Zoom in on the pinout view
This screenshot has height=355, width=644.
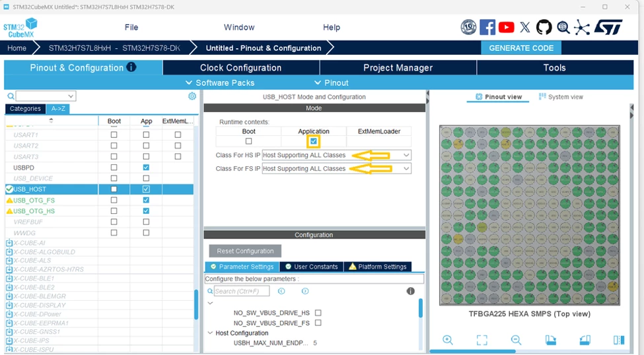click(448, 340)
